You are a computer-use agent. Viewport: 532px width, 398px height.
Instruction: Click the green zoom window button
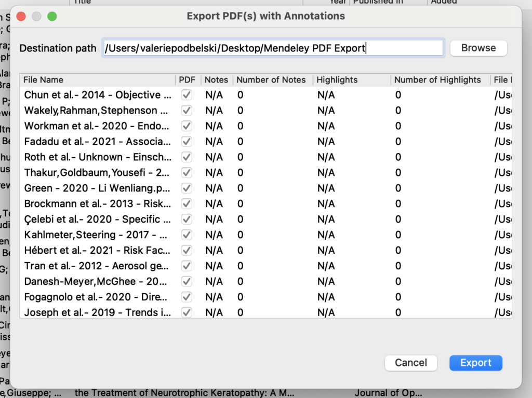click(x=52, y=16)
